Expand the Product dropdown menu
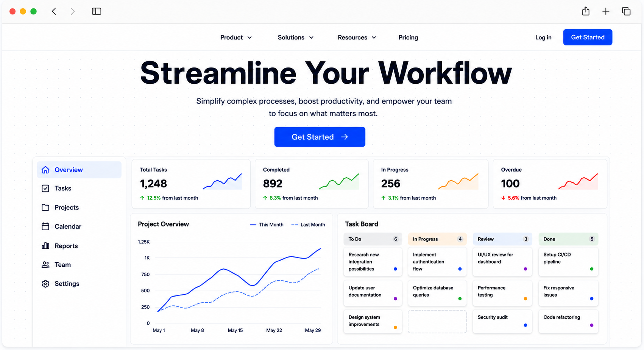The width and height of the screenshot is (644, 350). (x=236, y=37)
